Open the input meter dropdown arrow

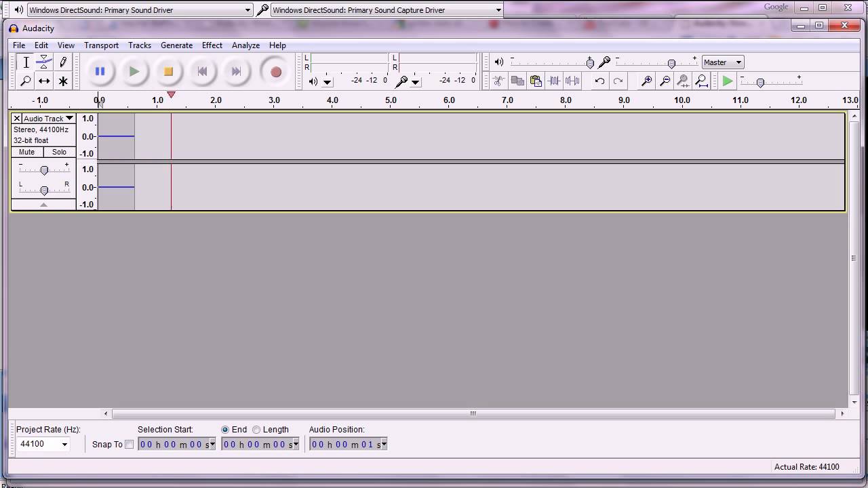coord(416,81)
